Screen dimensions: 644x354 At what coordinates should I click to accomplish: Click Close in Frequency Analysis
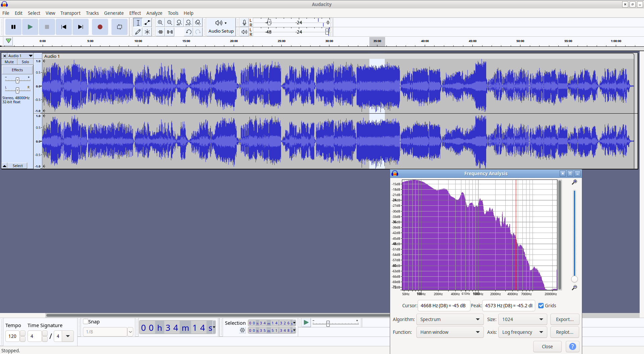click(547, 347)
